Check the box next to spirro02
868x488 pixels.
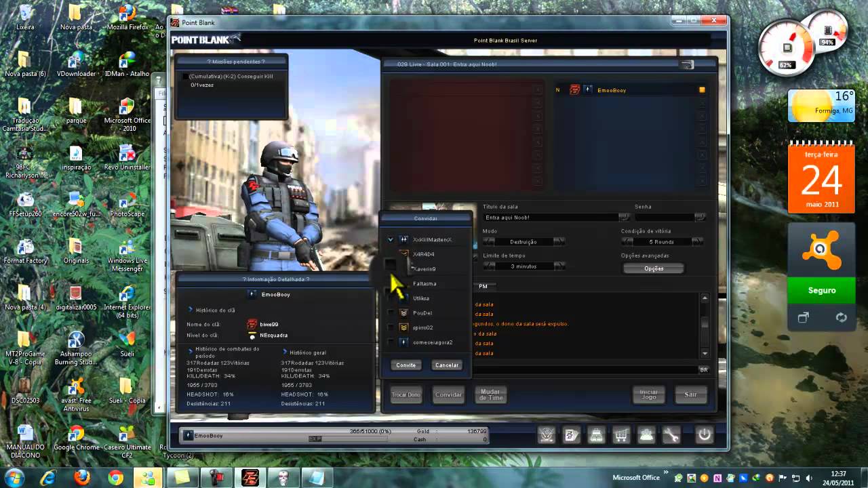391,327
